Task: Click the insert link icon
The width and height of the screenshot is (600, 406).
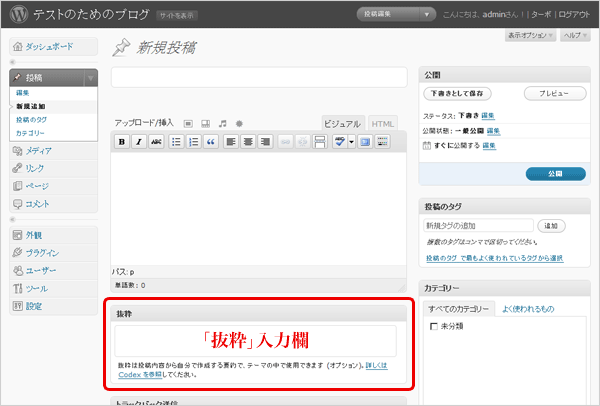Action: coord(285,142)
